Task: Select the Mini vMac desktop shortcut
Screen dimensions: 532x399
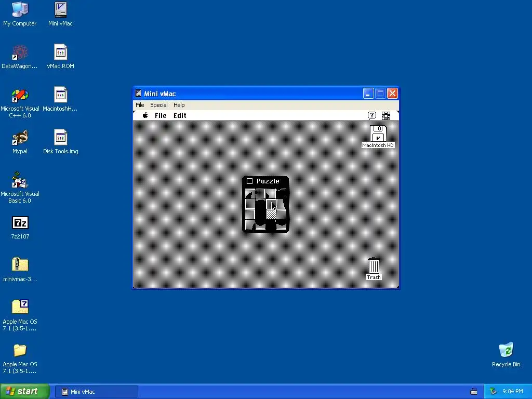Action: [60, 14]
